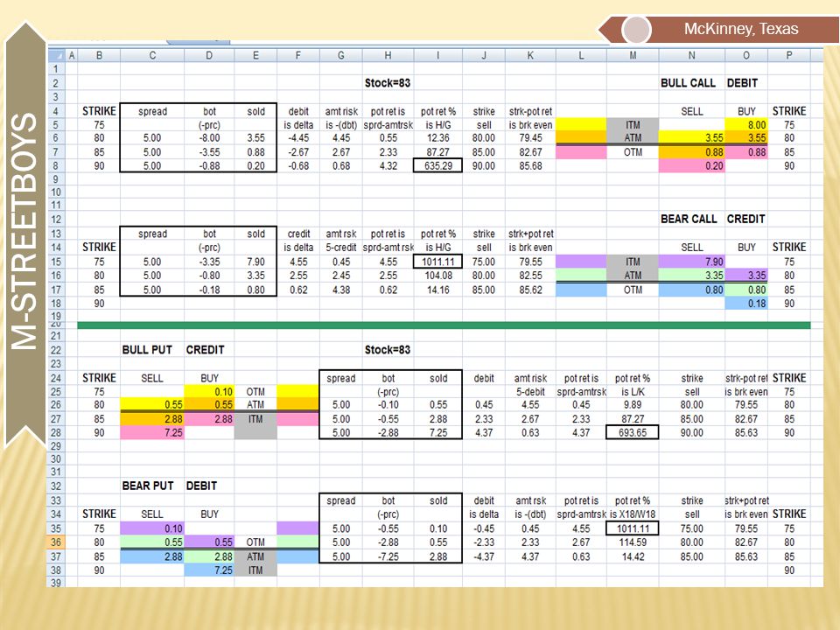The height and width of the screenshot is (630, 840).
Task: Select the cell containing -4.45
Action: click(297, 138)
